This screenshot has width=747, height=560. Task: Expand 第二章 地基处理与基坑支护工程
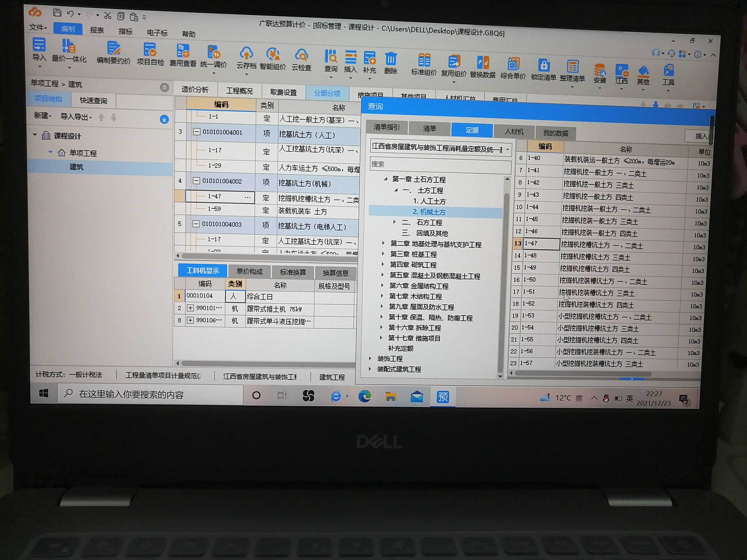click(383, 243)
